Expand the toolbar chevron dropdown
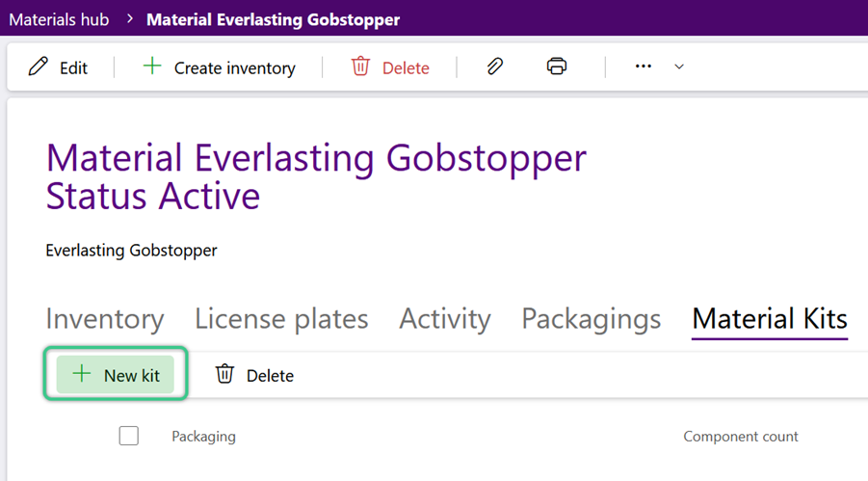Image resolution: width=868 pixels, height=481 pixels. (679, 67)
